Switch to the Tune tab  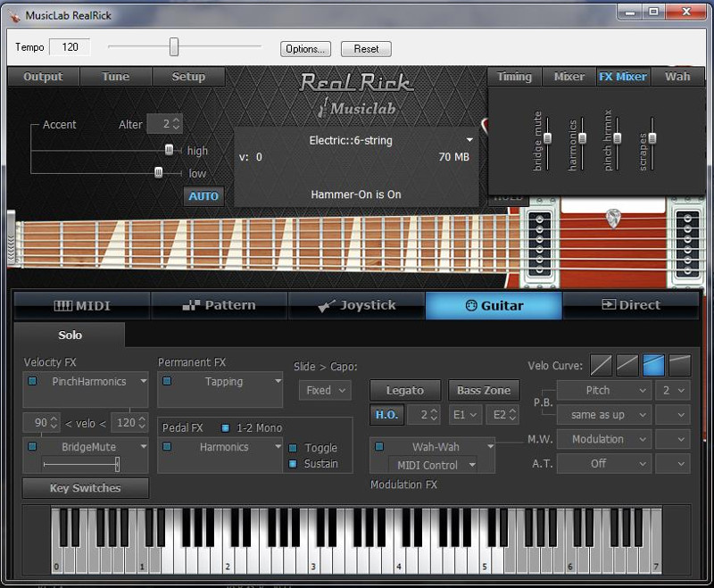(x=116, y=77)
